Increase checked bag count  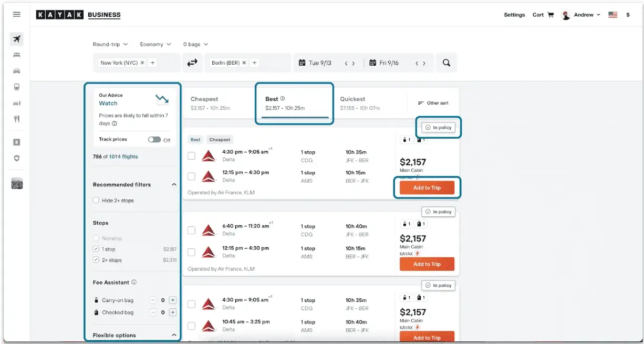click(x=173, y=312)
